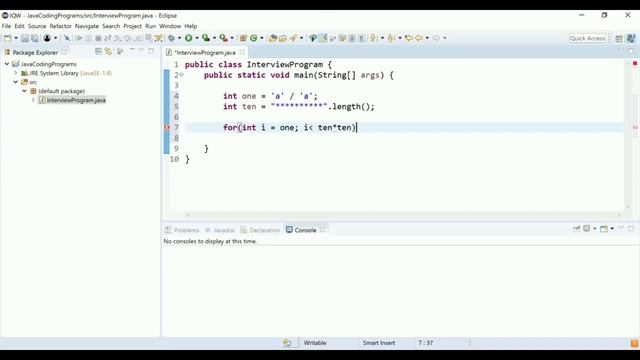Image resolution: width=640 pixels, height=360 pixels.
Task: Select the InterviewProgram.java editor tab
Action: click(205, 53)
